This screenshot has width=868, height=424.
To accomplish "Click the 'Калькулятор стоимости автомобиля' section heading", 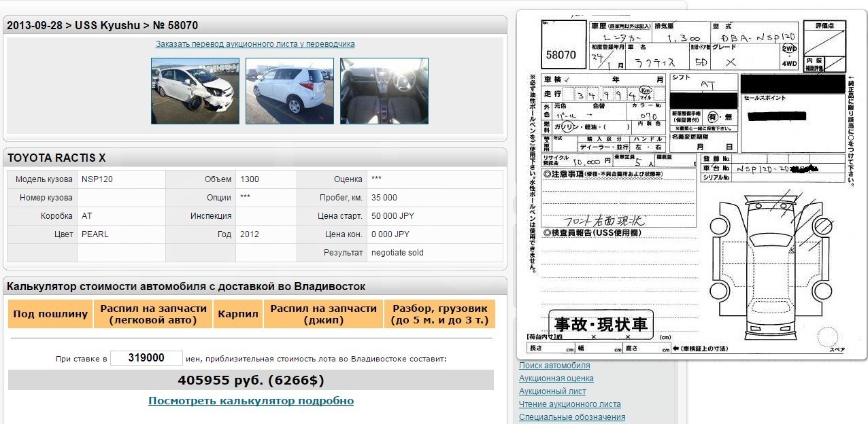I will [186, 287].
